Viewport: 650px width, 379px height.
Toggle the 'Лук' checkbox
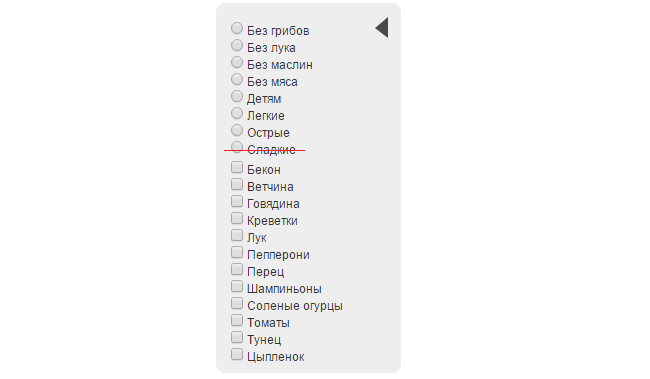[237, 235]
